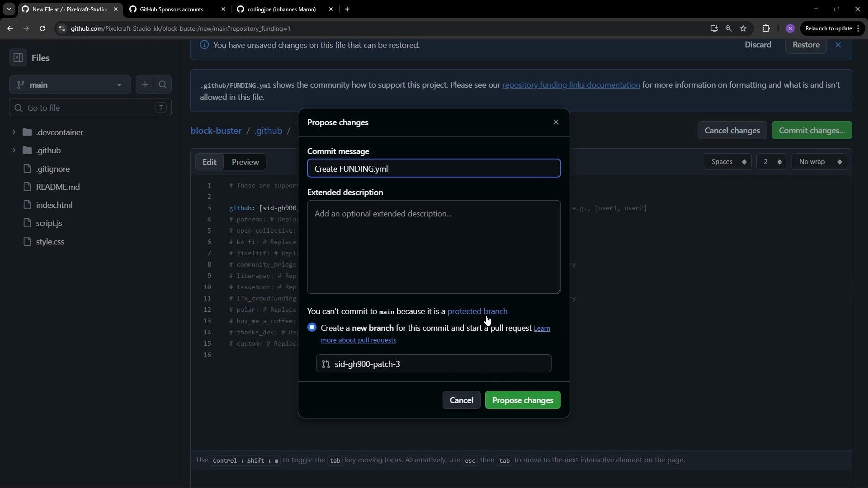The width and height of the screenshot is (868, 488).
Task: Open browser extensions menu
Action: 766,28
